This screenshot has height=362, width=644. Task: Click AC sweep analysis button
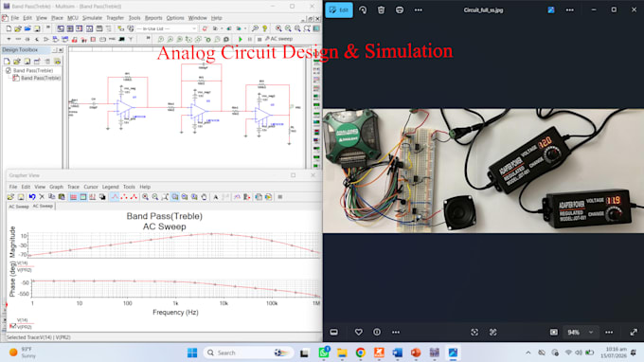click(x=278, y=39)
